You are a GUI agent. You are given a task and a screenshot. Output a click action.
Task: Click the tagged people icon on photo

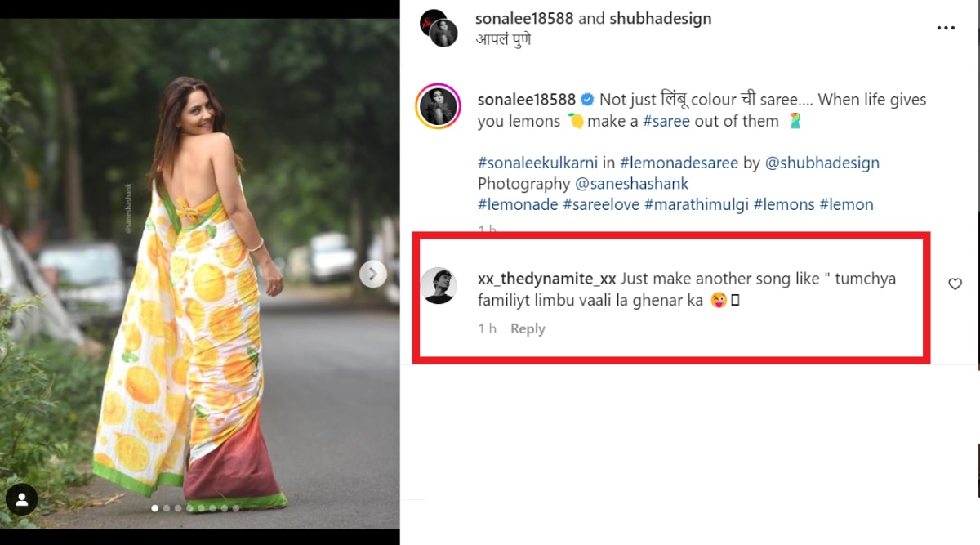click(22, 500)
